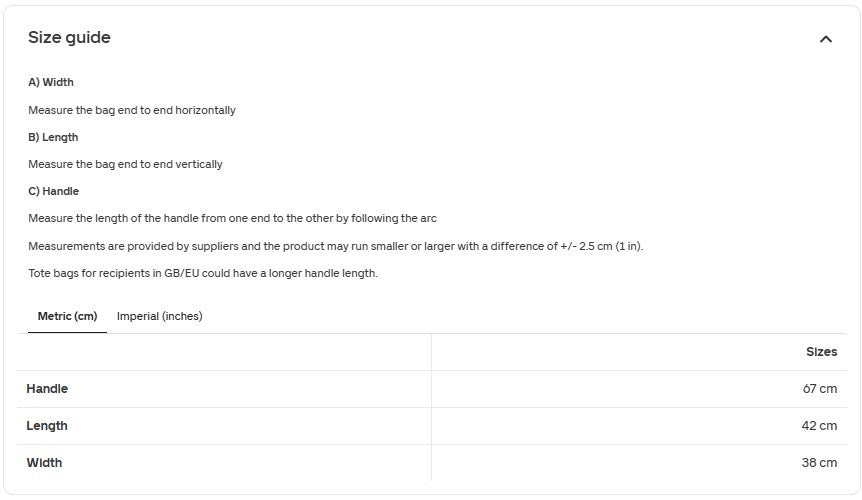Screen dimensions: 862x500
Task: Click the Sizes column header
Action: (821, 352)
